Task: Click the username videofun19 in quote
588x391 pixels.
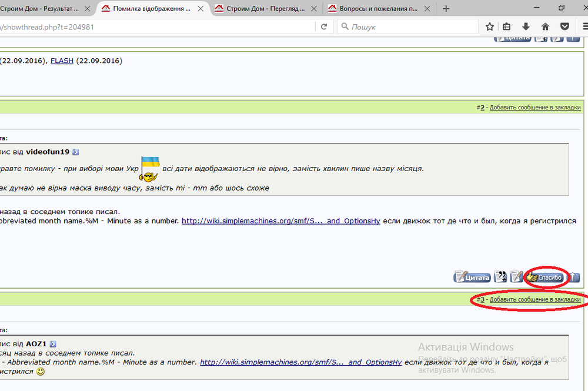Action: pyautogui.click(x=48, y=152)
